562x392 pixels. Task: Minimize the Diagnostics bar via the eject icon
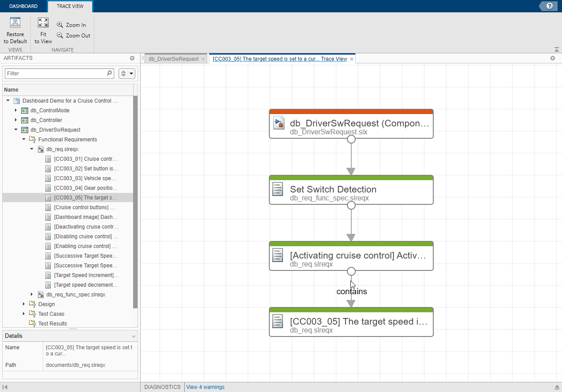click(x=556, y=387)
